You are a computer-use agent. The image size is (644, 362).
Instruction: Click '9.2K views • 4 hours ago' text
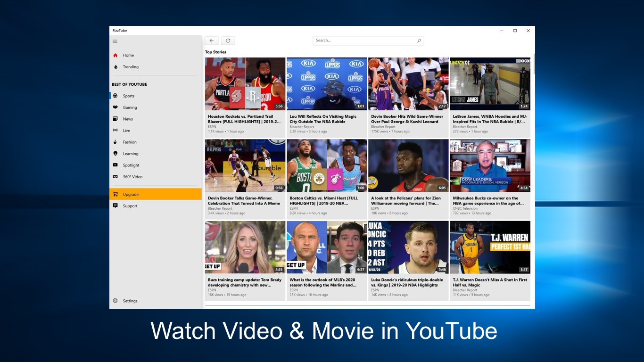pyautogui.click(x=308, y=213)
